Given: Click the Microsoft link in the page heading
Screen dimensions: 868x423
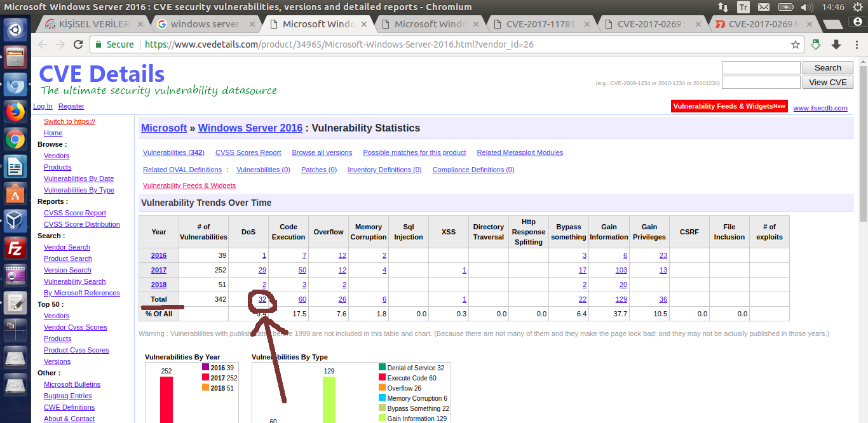Looking at the screenshot, I should [164, 128].
